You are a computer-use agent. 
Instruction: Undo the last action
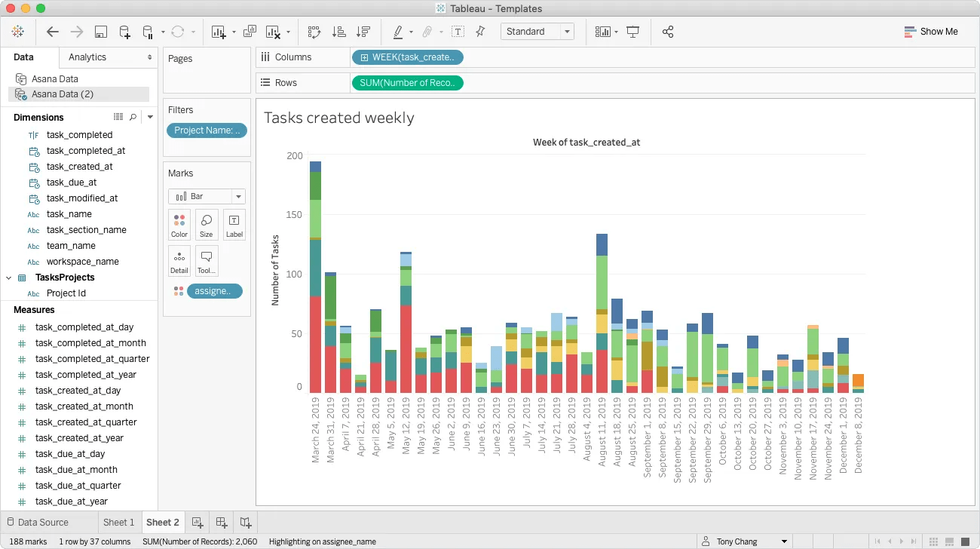[x=52, y=32]
